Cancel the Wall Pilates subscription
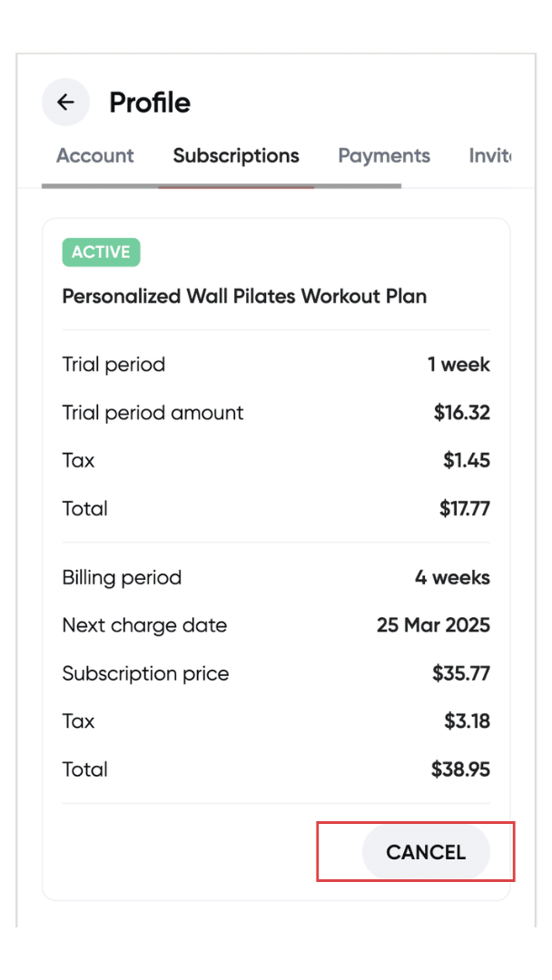Image resolution: width=552 pixels, height=980 pixels. (426, 852)
